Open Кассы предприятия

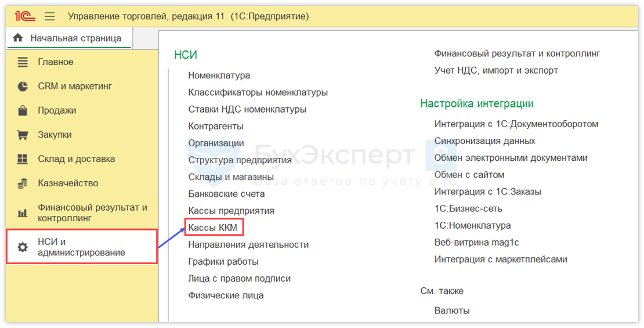click(231, 211)
